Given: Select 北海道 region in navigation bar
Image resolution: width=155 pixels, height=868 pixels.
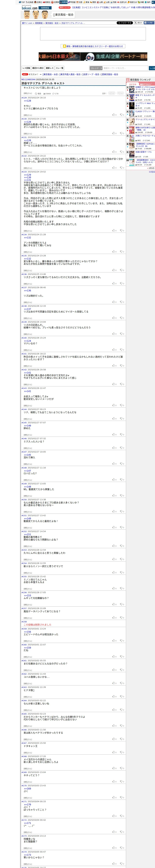Looking at the screenshot, I should (x=30, y=2).
